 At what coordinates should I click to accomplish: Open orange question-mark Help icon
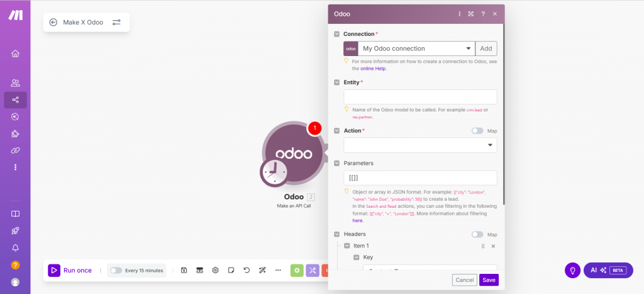[x=15, y=265]
